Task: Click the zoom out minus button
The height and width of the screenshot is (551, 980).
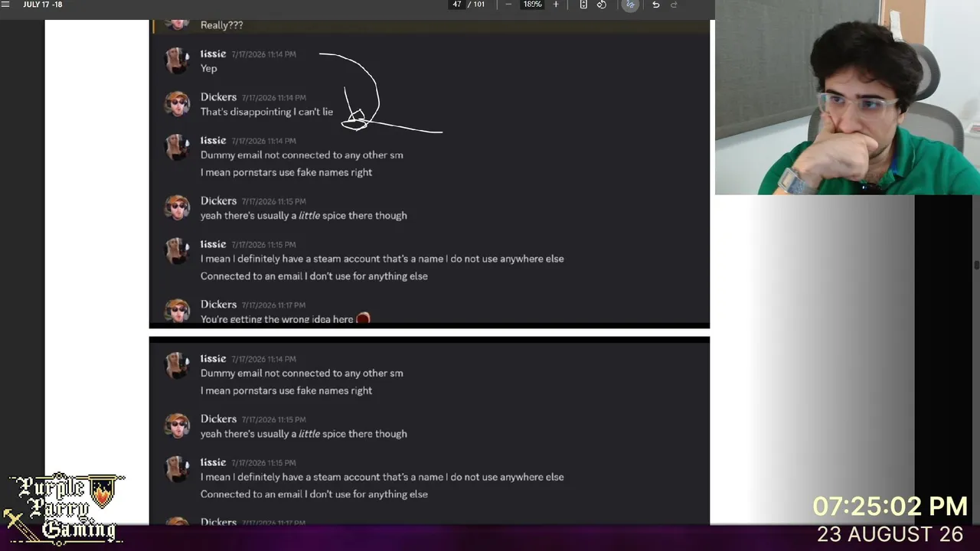Action: click(508, 5)
